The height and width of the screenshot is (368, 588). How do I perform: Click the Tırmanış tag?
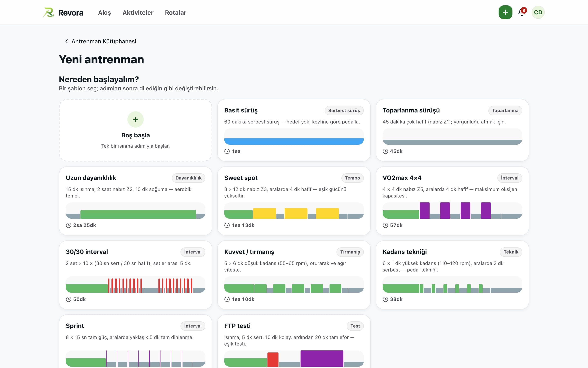350,252
